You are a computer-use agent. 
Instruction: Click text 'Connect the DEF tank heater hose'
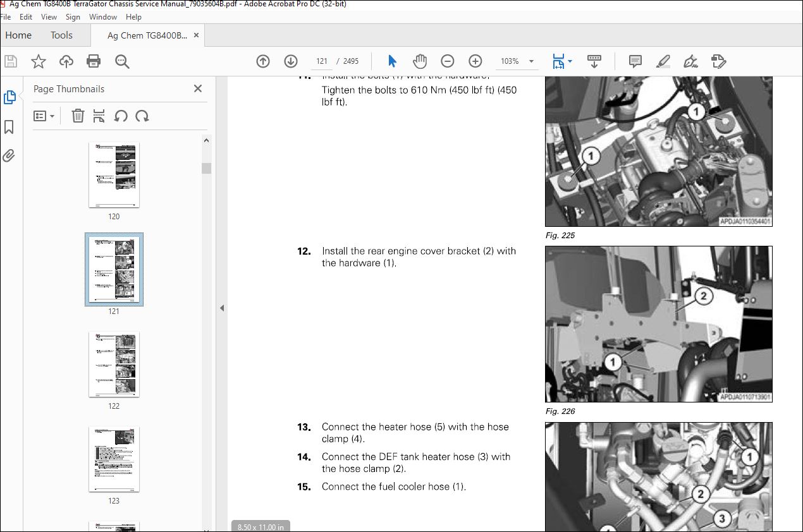pyautogui.click(x=398, y=457)
